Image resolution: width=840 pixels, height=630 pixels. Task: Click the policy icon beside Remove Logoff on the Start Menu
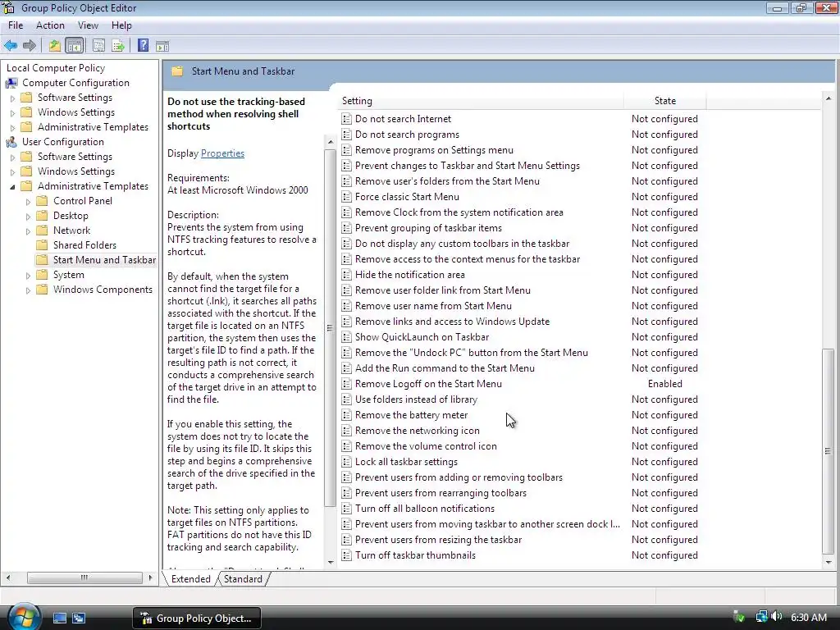tap(347, 384)
